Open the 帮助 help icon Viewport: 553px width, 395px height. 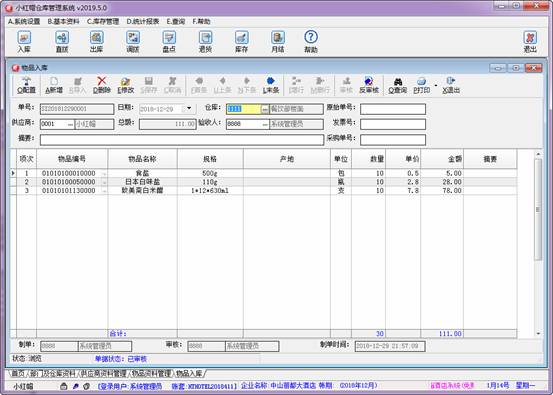[x=311, y=42]
